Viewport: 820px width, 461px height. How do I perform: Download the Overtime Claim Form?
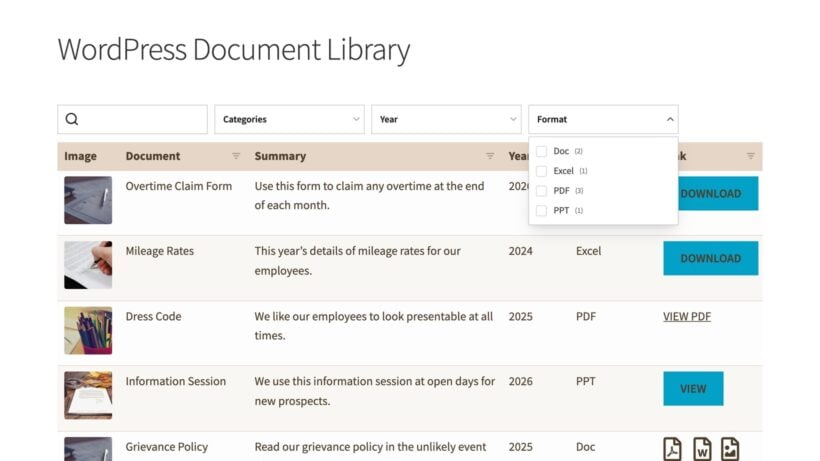[x=718, y=193]
